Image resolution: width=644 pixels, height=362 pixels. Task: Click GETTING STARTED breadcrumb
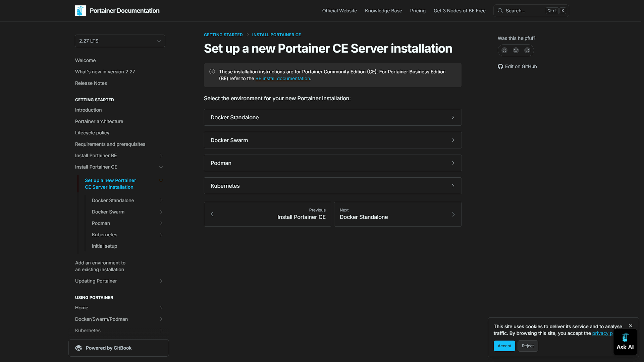[223, 35]
